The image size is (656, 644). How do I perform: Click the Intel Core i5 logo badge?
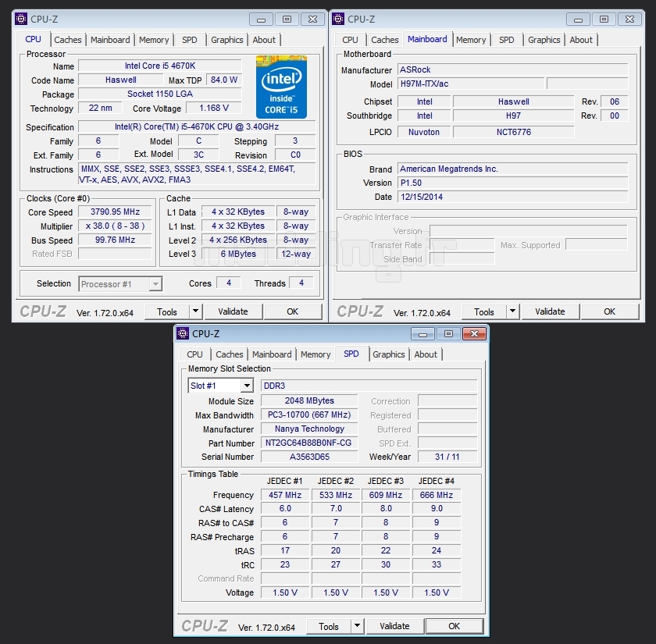click(282, 87)
